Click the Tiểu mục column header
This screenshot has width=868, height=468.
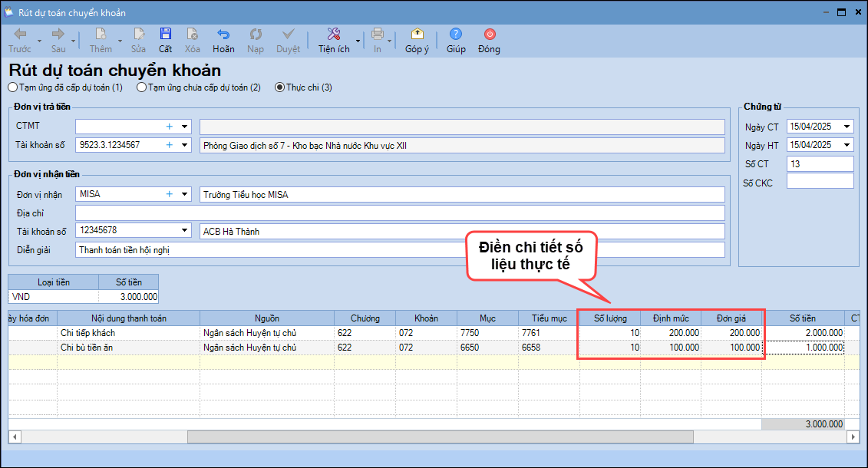[550, 318]
